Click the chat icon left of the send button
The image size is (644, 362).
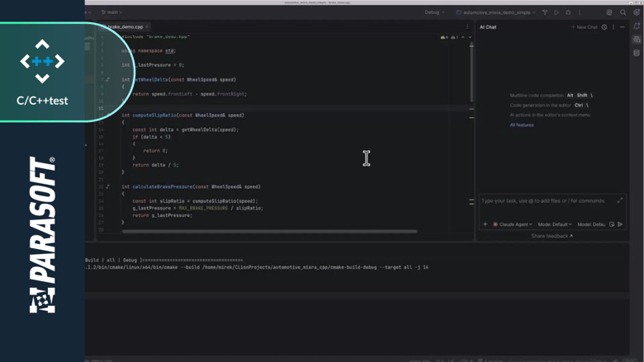612,224
